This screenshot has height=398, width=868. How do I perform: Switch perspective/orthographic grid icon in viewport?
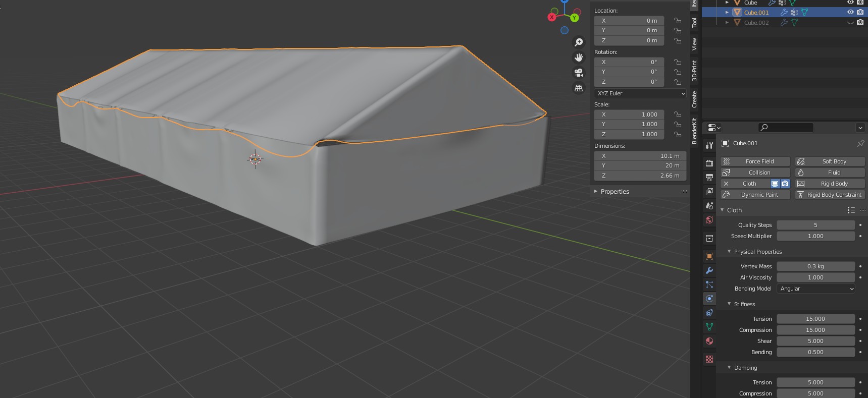[579, 88]
